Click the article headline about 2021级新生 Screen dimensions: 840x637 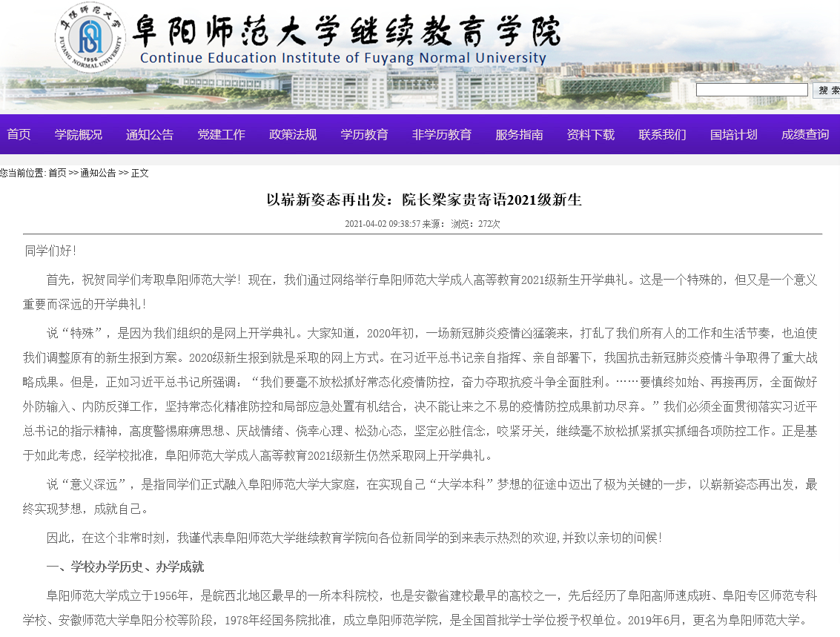click(425, 199)
